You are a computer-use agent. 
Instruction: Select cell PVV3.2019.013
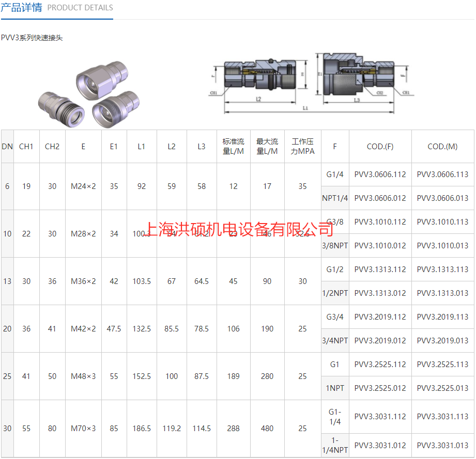pyautogui.click(x=442, y=340)
